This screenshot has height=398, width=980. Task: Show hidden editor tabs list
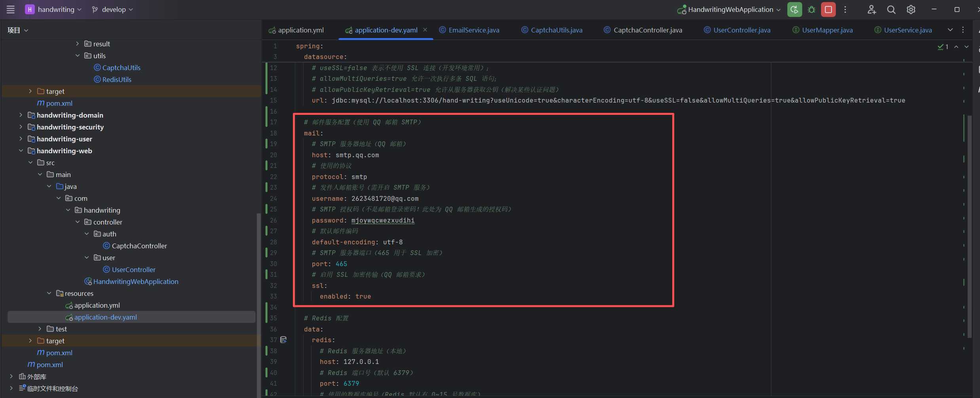click(950, 30)
